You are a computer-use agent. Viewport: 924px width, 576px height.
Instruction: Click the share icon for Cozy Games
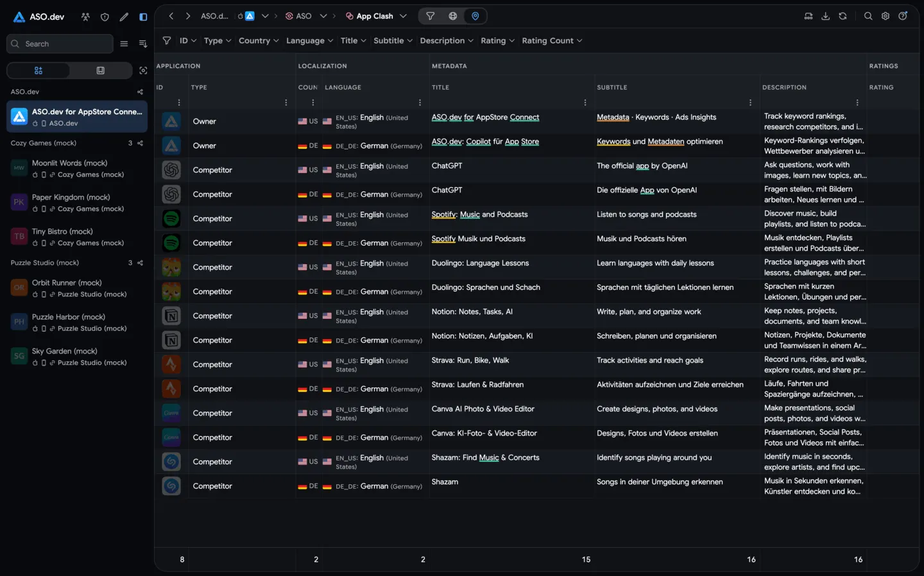140,143
